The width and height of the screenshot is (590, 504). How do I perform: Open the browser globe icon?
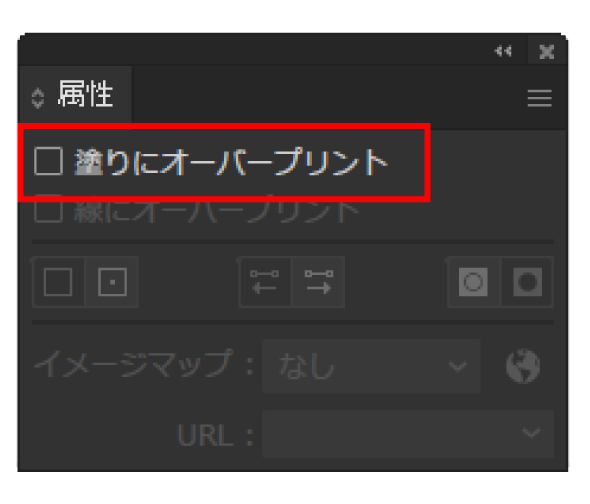click(x=523, y=366)
